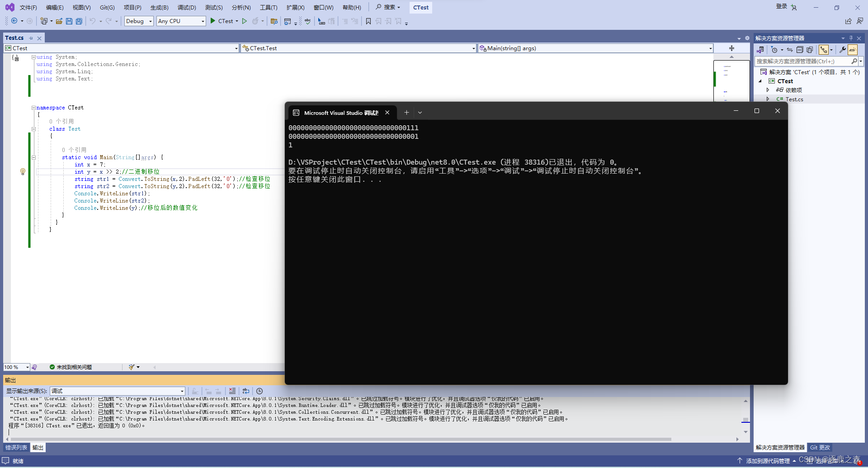This screenshot has height=468, width=868.
Task: Toggle Show All Files in Solution Explorer
Action: [x=810, y=50]
